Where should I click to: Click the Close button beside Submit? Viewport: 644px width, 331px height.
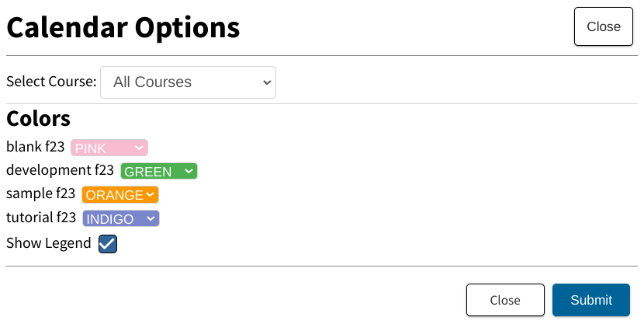[505, 300]
